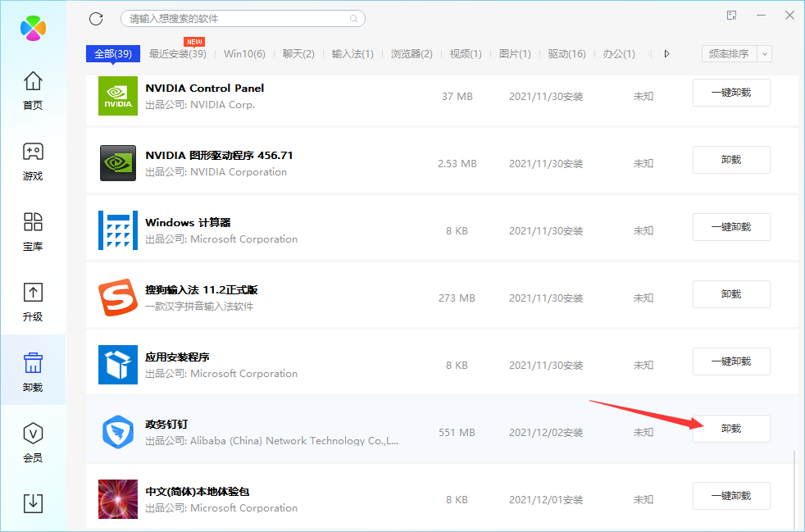Select the NVIDIA 图形驱动程序 456.71 title
805x532 pixels.
[x=219, y=156]
